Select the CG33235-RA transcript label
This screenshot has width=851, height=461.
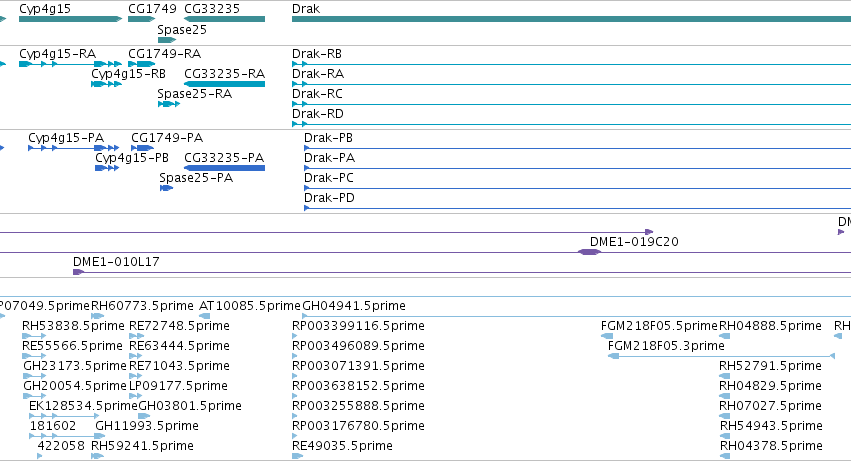[x=225, y=74]
